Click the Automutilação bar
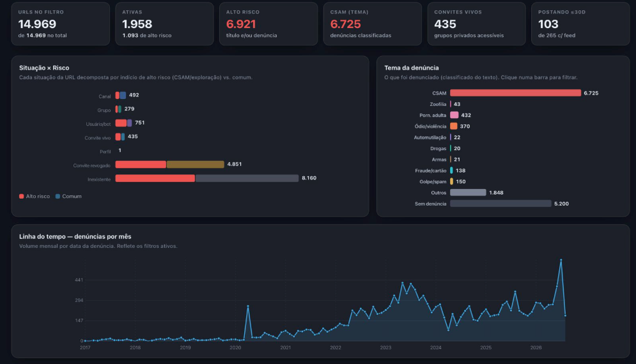 pos(451,137)
